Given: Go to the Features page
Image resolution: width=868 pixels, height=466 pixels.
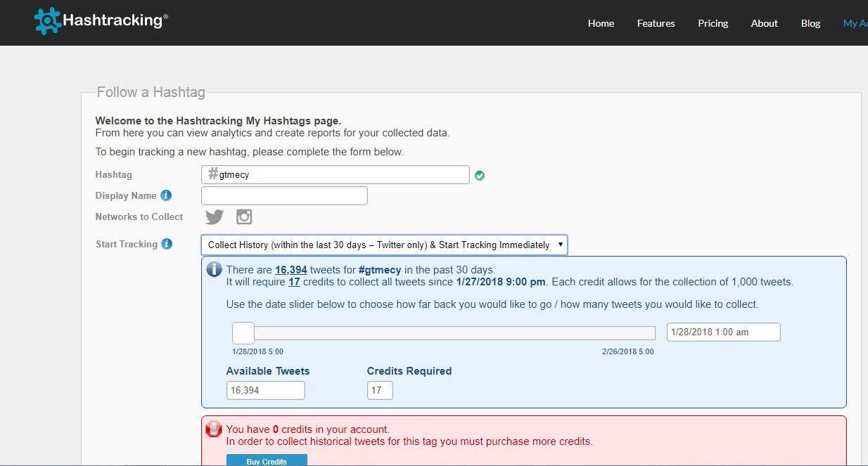Looking at the screenshot, I should pyautogui.click(x=656, y=23).
